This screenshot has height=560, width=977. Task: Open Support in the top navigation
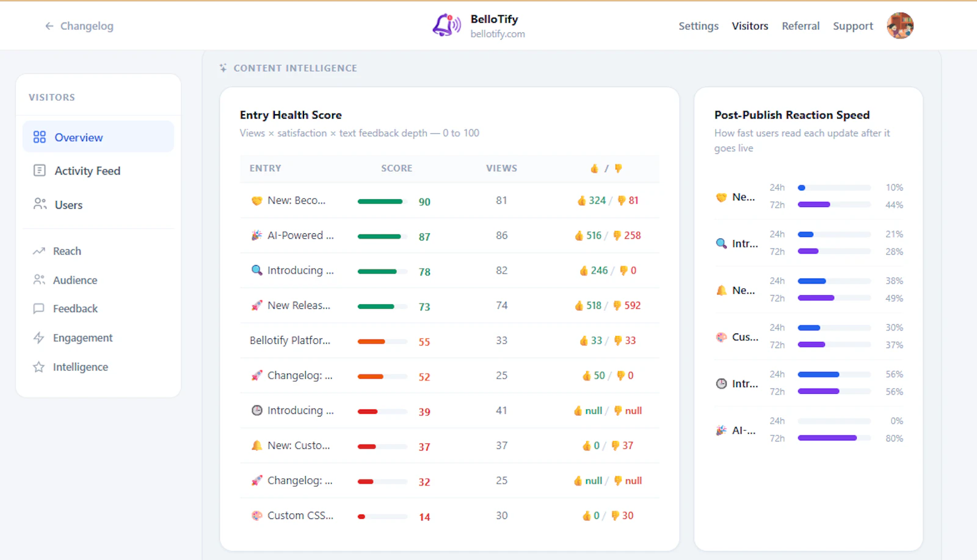pos(853,26)
